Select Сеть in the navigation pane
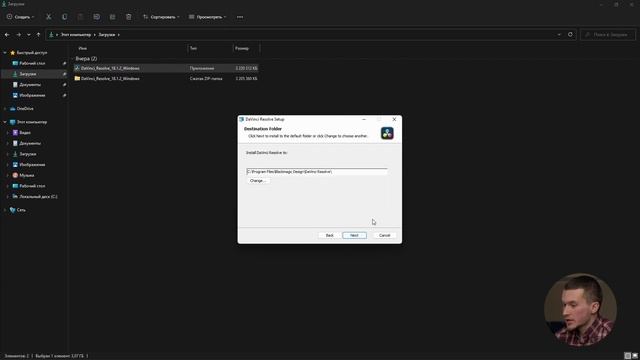640x360 pixels. 17,210
